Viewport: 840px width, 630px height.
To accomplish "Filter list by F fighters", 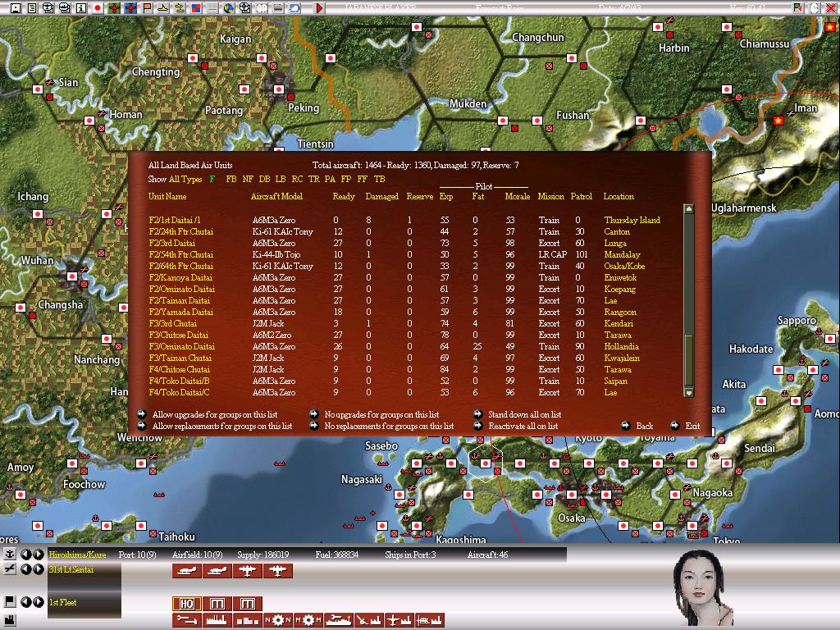I will tap(212, 179).
